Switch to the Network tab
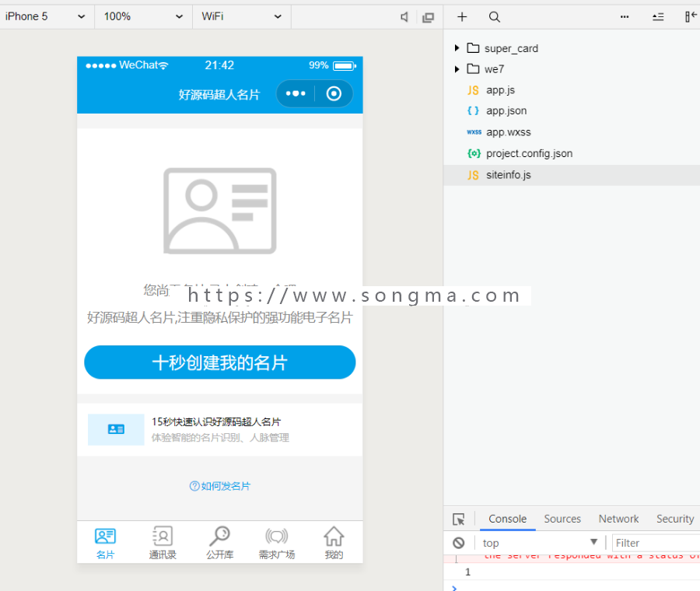 (618, 519)
